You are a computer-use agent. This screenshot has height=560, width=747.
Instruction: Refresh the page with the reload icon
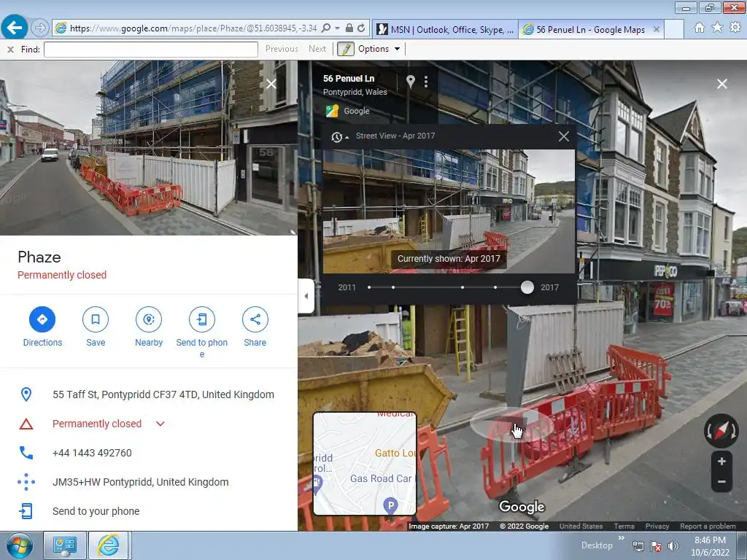[x=361, y=28]
